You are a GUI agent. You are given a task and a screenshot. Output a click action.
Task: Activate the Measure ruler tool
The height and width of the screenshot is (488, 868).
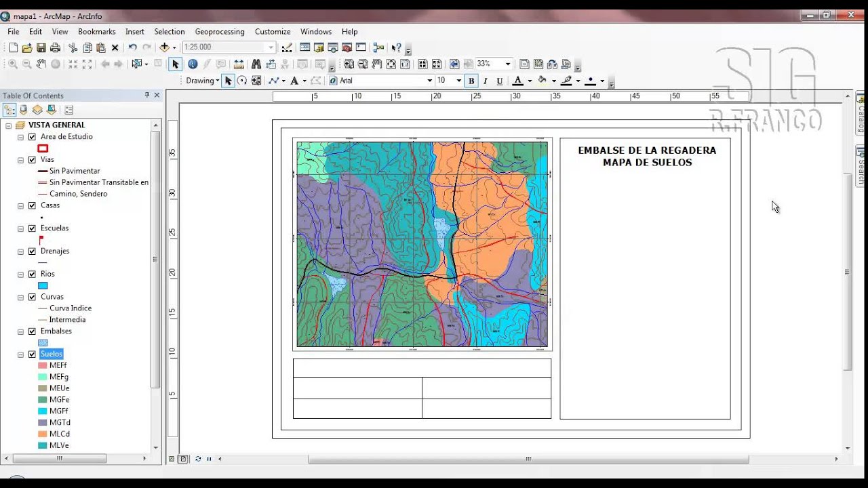(239, 64)
